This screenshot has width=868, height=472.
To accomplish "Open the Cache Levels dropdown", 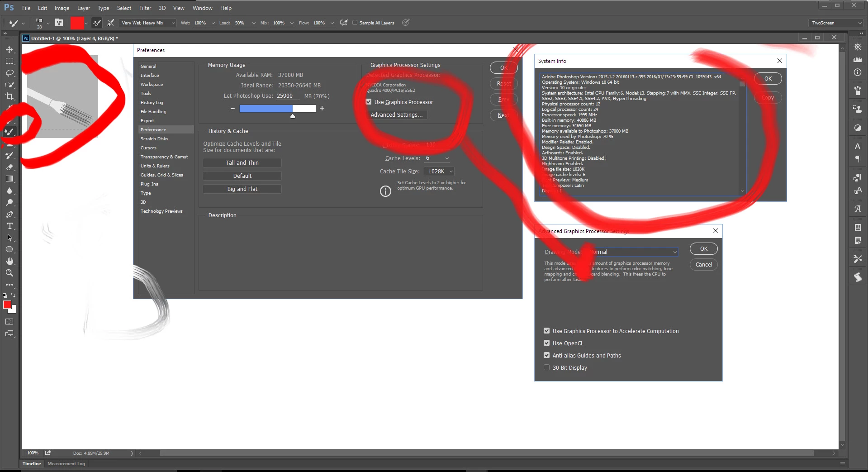I will (x=437, y=158).
